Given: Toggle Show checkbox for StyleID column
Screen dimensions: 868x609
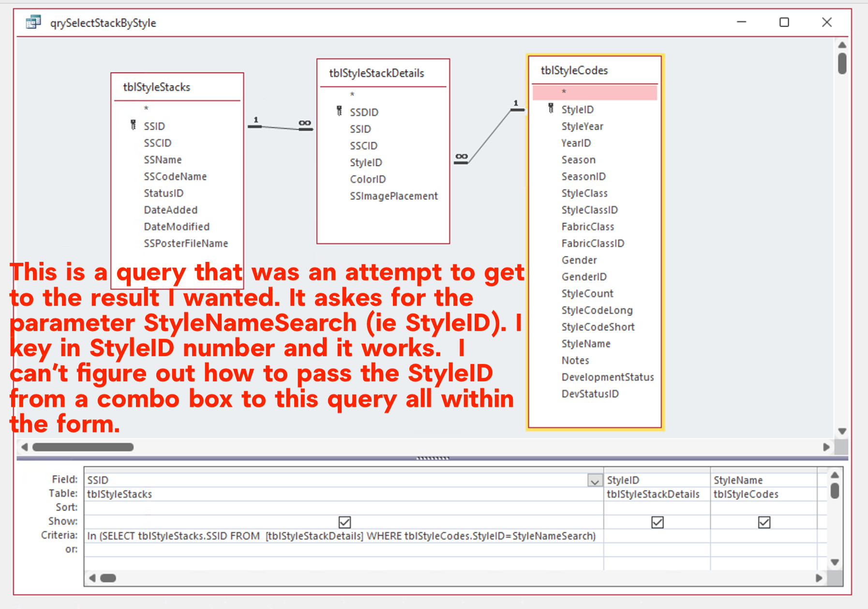Looking at the screenshot, I should tap(658, 522).
